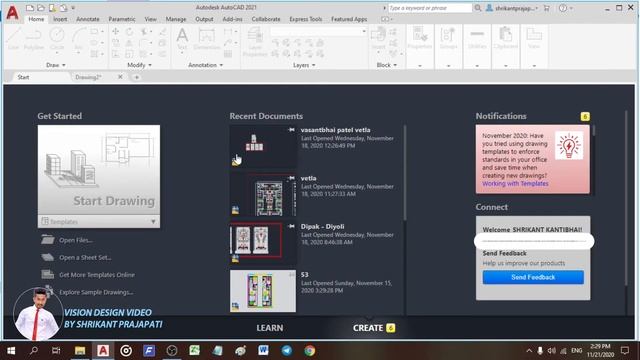
Task: Pin the vetla recent document
Action: (291, 178)
